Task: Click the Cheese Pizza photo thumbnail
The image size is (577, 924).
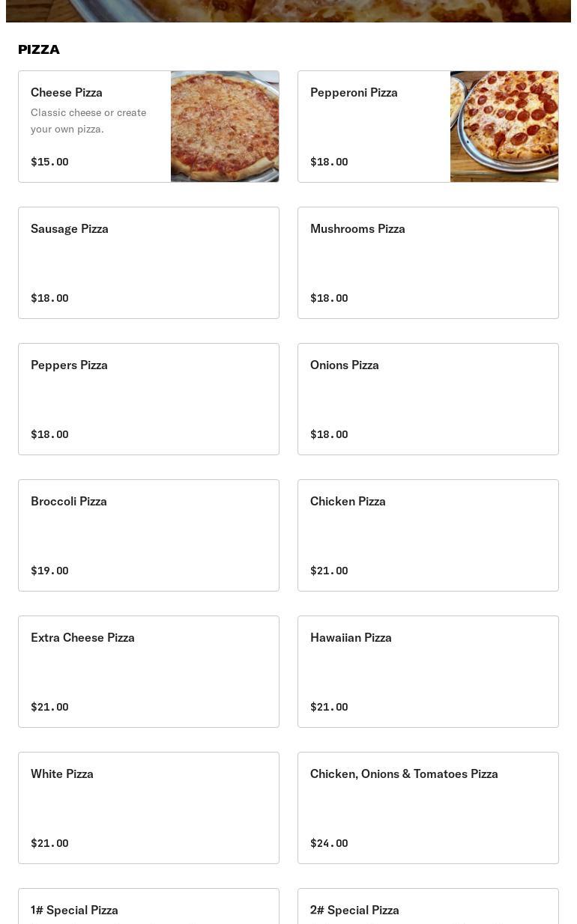Action: (225, 127)
